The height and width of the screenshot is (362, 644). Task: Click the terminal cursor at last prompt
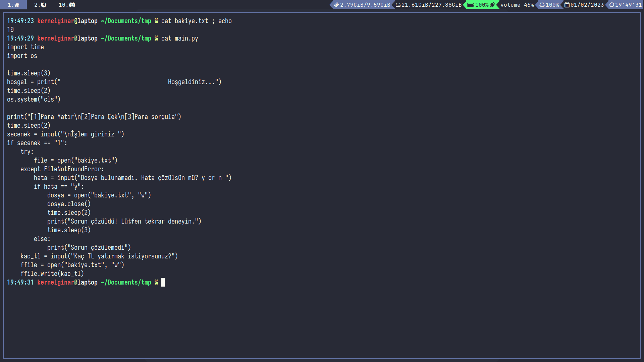pos(163,282)
